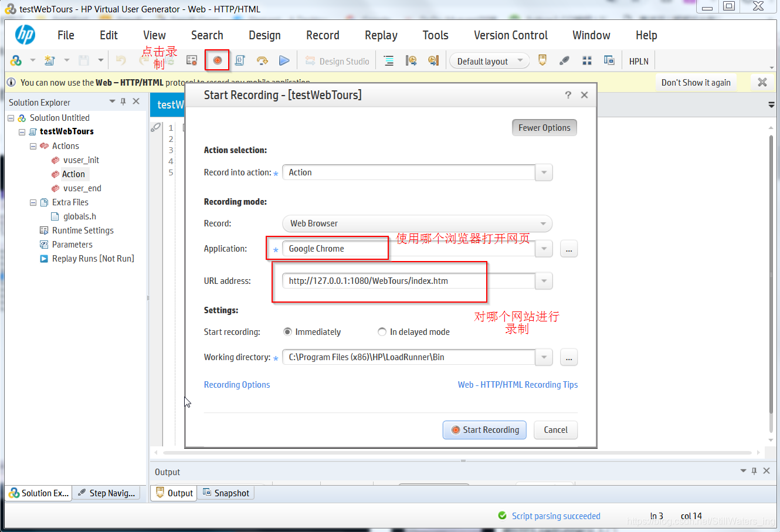Open the URL address dropdown arrow

[x=544, y=281]
